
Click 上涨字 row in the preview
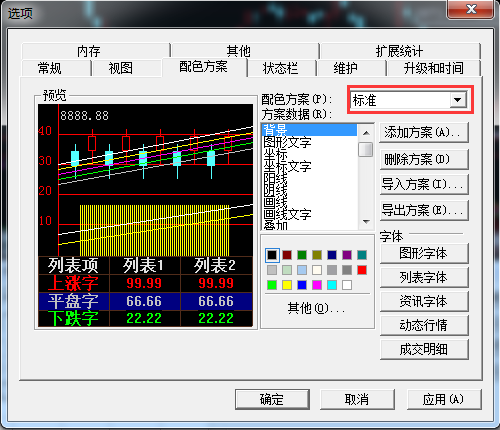point(146,283)
